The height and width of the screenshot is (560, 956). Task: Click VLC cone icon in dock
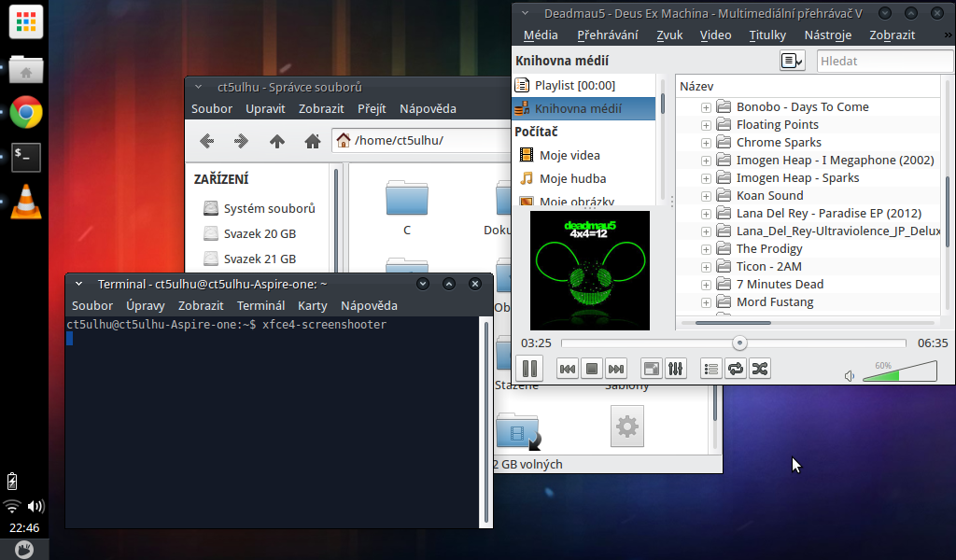[x=25, y=202]
